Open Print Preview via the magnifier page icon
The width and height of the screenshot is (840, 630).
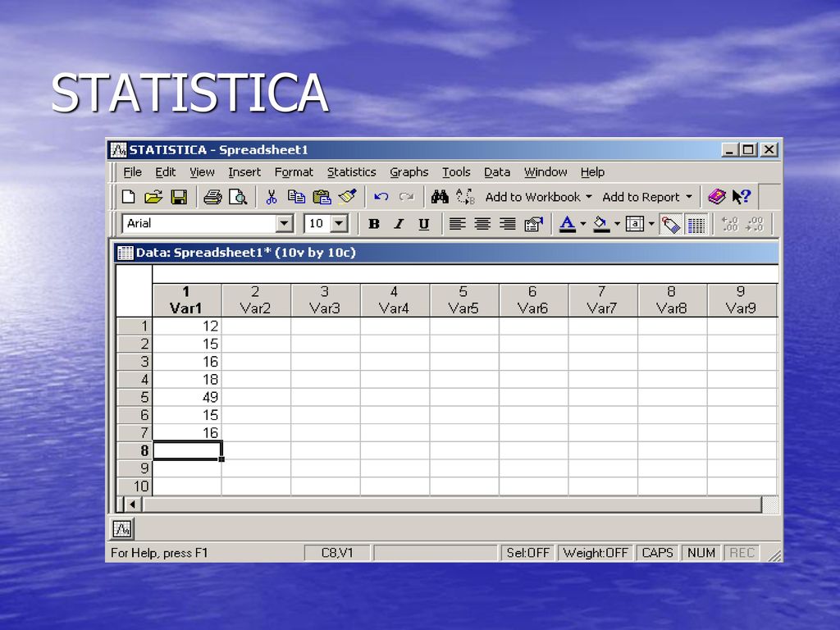[238, 197]
